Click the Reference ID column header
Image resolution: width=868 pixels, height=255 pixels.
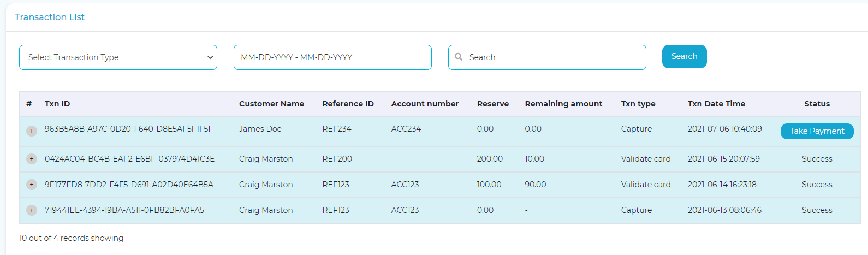(x=348, y=104)
